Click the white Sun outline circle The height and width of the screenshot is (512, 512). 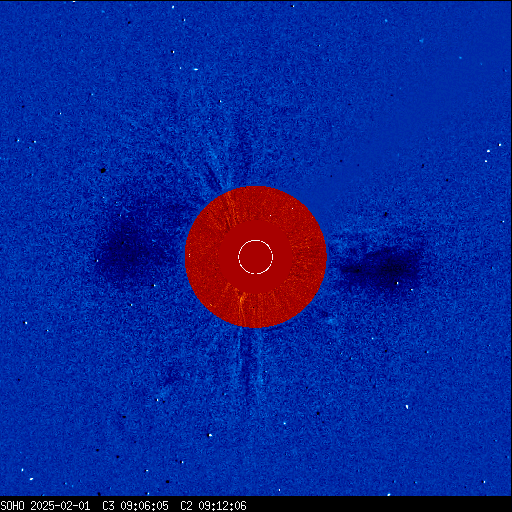pyautogui.click(x=256, y=257)
